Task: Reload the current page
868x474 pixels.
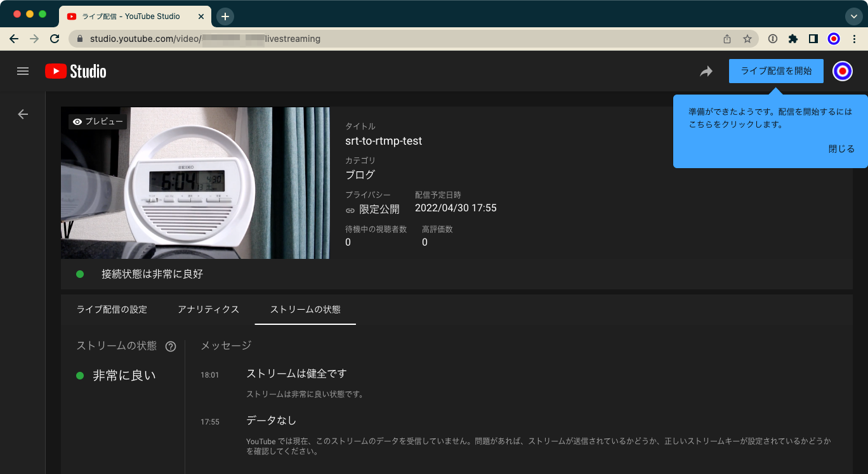Action: [x=54, y=39]
